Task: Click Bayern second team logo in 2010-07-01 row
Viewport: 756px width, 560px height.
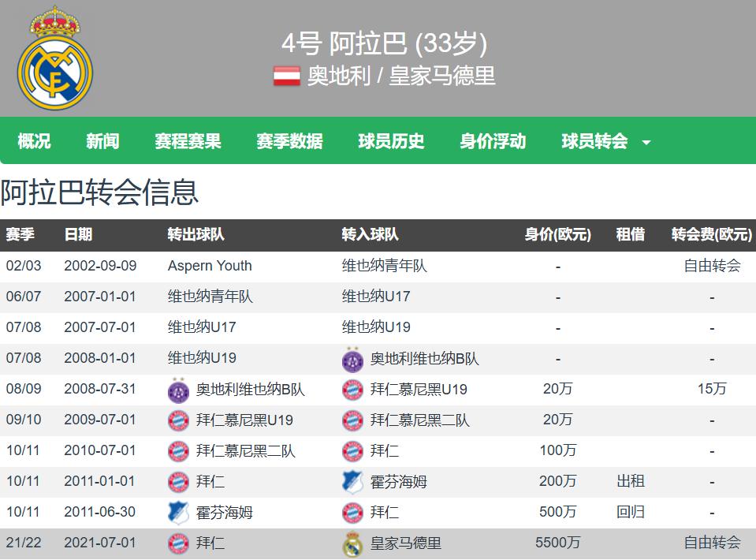Action: click(x=178, y=452)
